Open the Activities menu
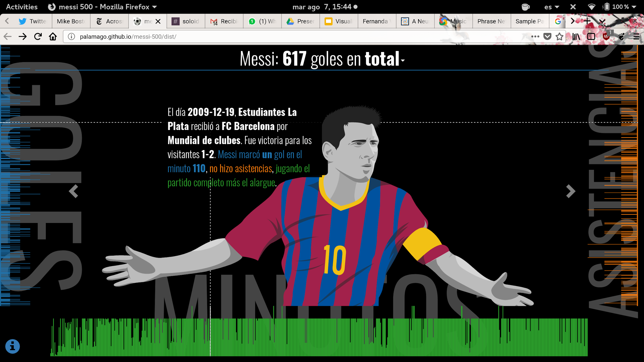Screen dimensions: 644x362 point(22,7)
